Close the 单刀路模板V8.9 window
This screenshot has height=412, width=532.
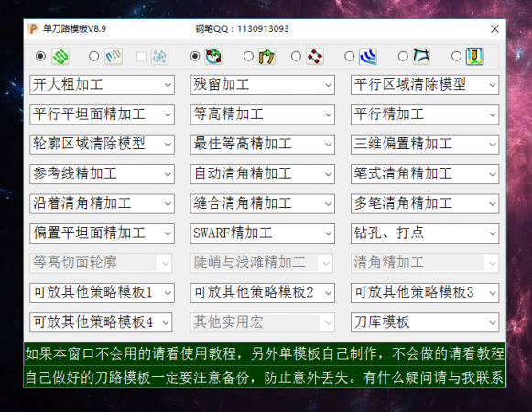pyautogui.click(x=494, y=29)
